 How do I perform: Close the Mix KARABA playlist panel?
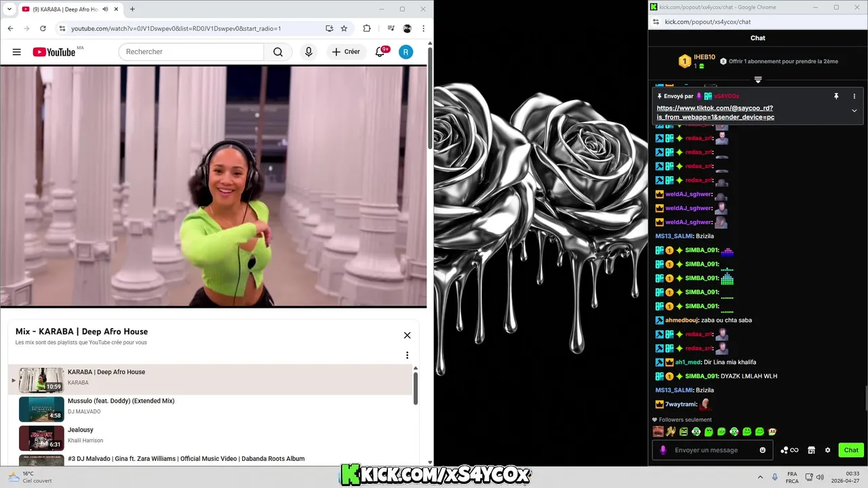click(x=407, y=335)
